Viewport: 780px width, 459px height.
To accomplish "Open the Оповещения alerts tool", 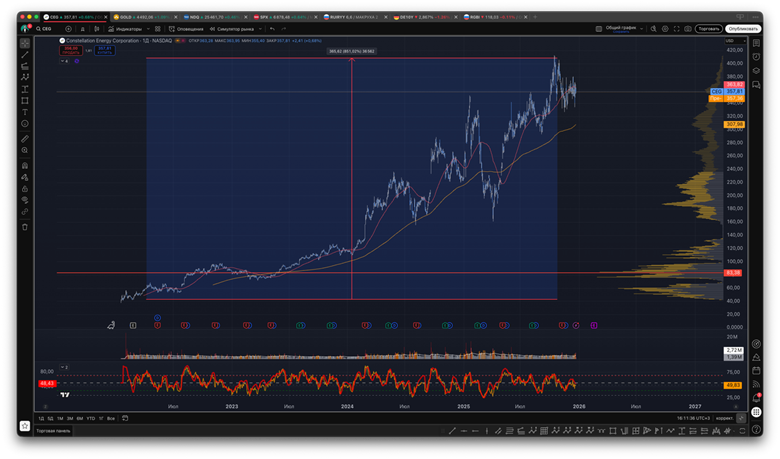I will tap(187, 29).
